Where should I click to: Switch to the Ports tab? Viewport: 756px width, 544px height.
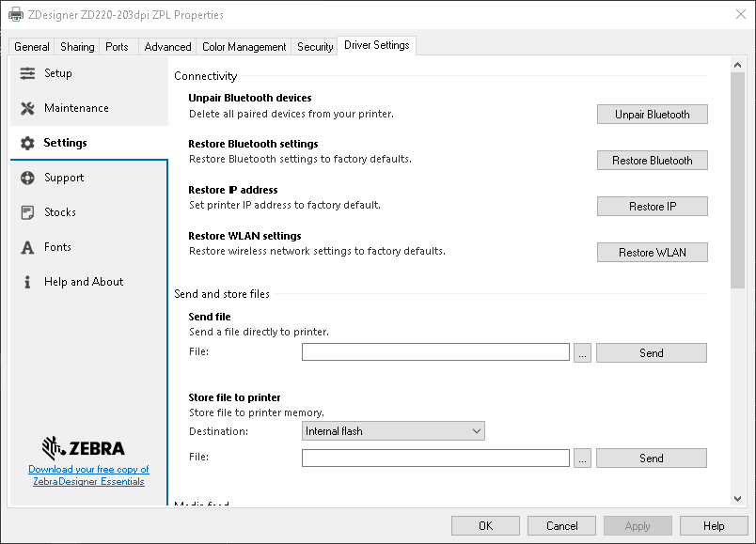(118, 45)
